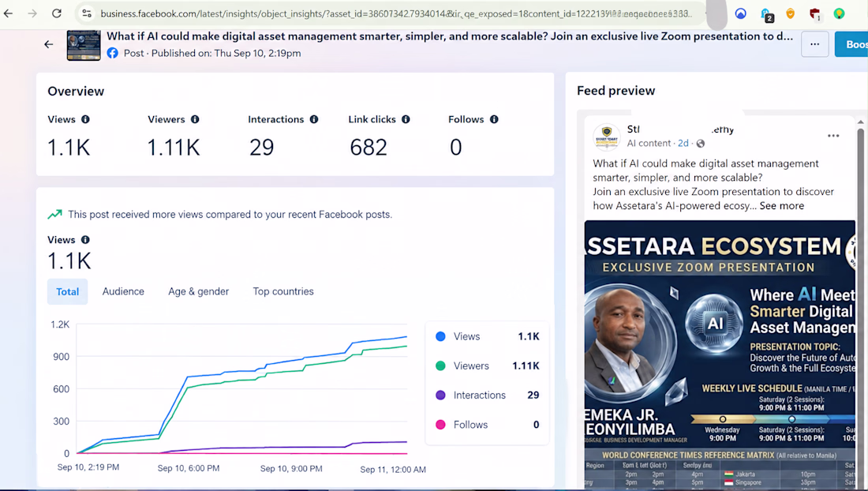Switch to the Audience tab

pyautogui.click(x=123, y=291)
